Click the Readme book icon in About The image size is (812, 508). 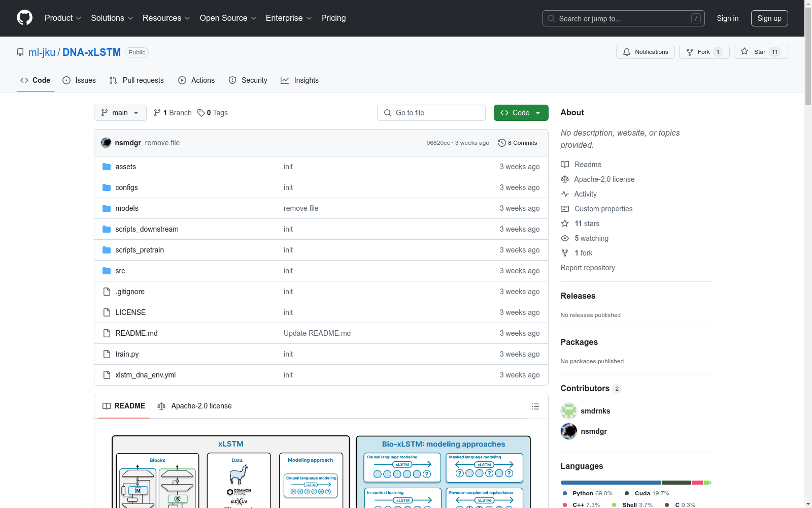(x=565, y=165)
